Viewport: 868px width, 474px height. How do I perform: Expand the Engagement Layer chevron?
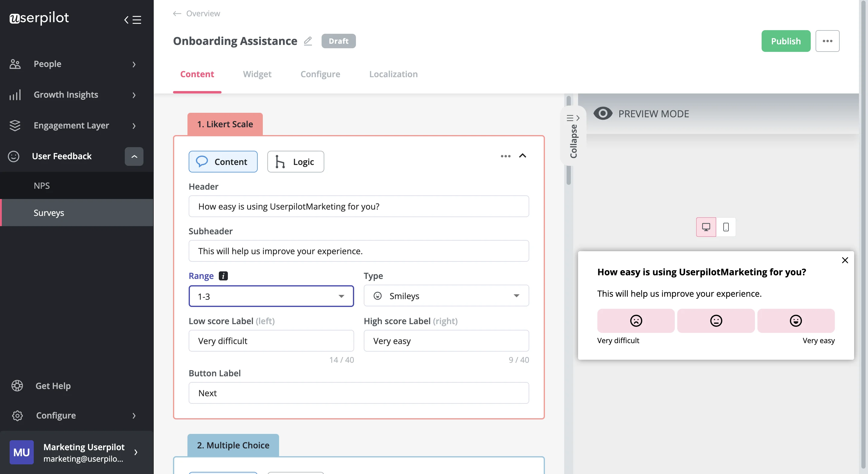click(134, 126)
